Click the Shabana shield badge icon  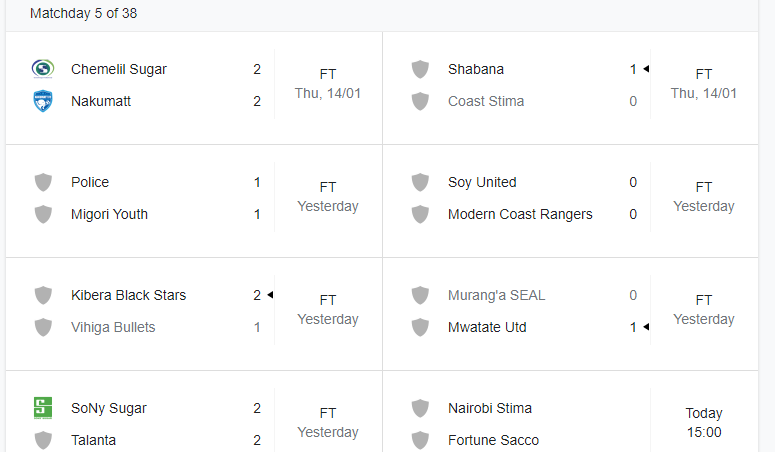[420, 69]
